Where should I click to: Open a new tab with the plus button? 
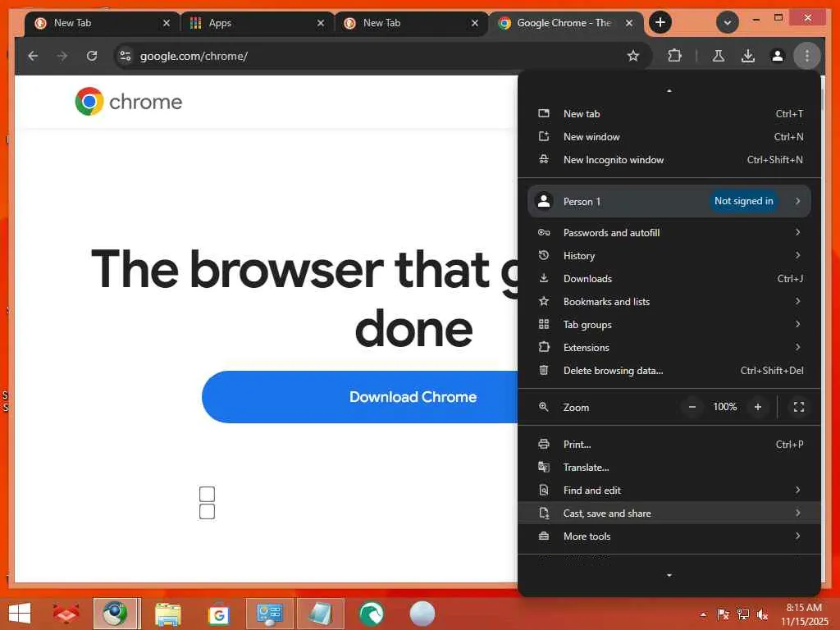tap(660, 22)
